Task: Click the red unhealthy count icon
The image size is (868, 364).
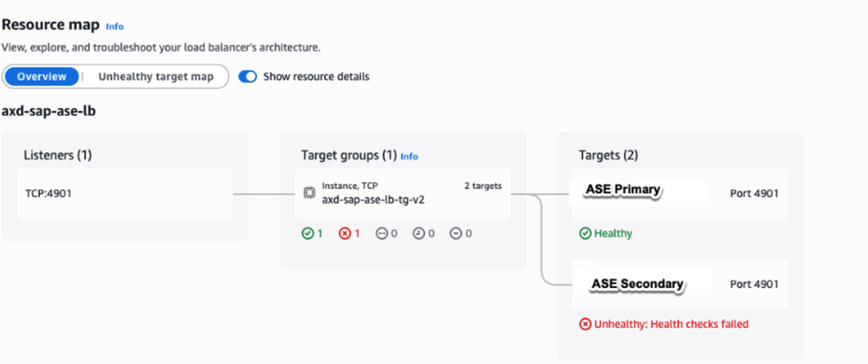Action: [345, 233]
